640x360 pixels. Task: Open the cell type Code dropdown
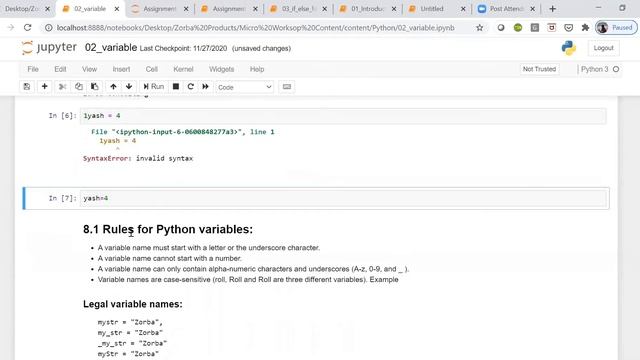pos(244,87)
